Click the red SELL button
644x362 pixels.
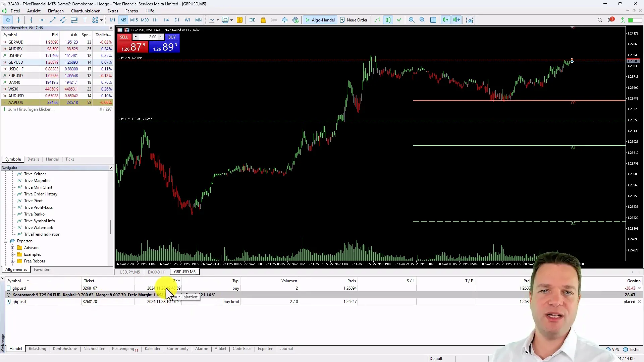point(124,37)
